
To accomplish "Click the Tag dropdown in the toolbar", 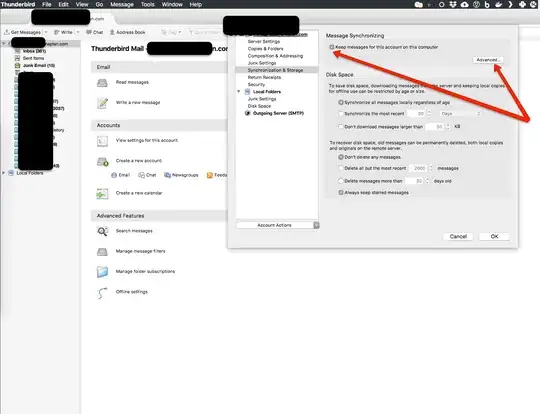I will pos(171,32).
